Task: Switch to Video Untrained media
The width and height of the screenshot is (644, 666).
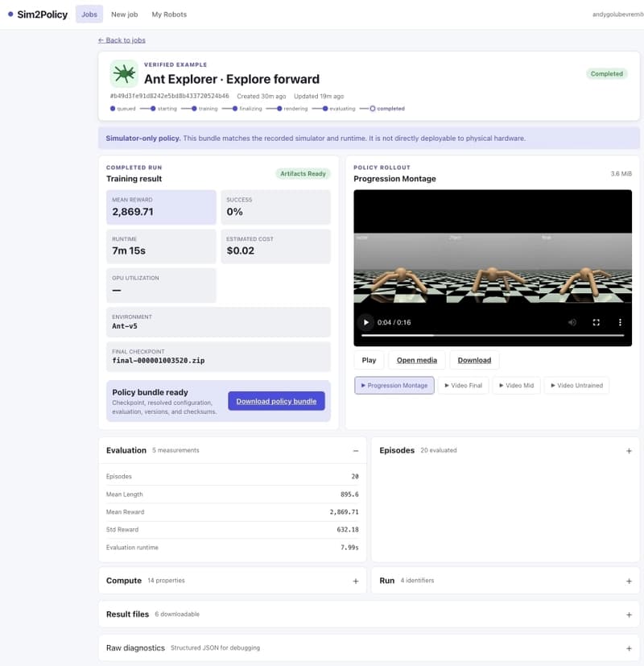Action: (576, 385)
